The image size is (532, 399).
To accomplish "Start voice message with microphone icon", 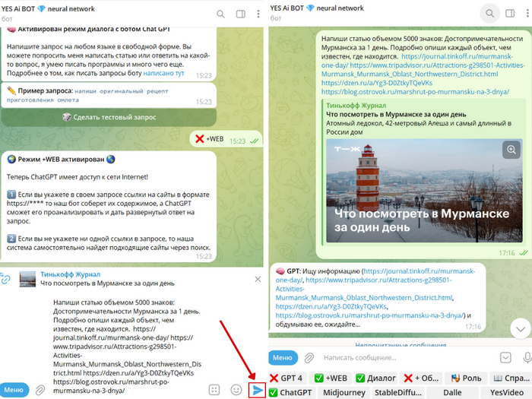I will pyautogui.click(x=527, y=358).
